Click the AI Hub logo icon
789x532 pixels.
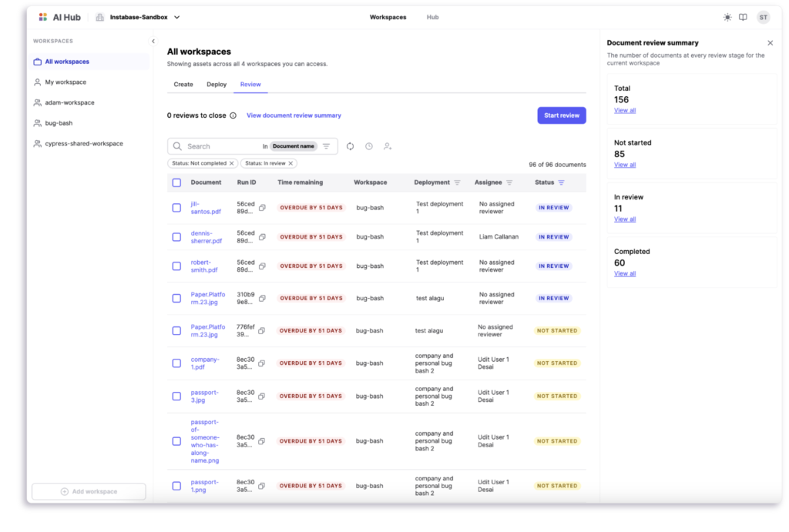pos(43,17)
